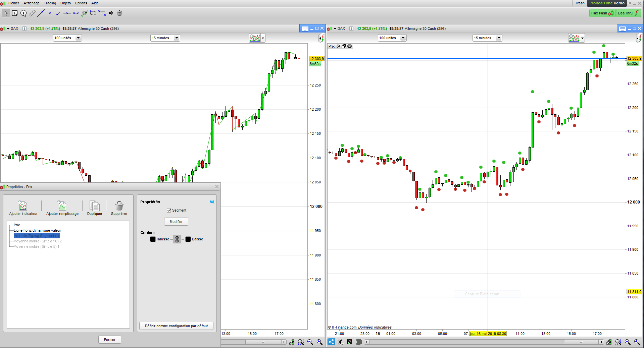Screen dimensions: 644x348
Task: Click Définir comme configuration par défaut
Action: click(x=176, y=326)
